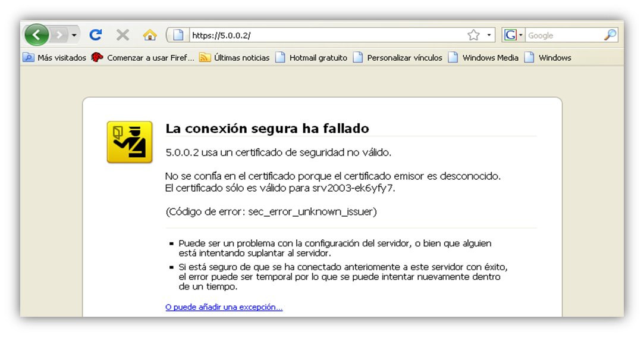Click the greyed Forward navigation arrow
644x337 pixels.
pyautogui.click(x=59, y=35)
